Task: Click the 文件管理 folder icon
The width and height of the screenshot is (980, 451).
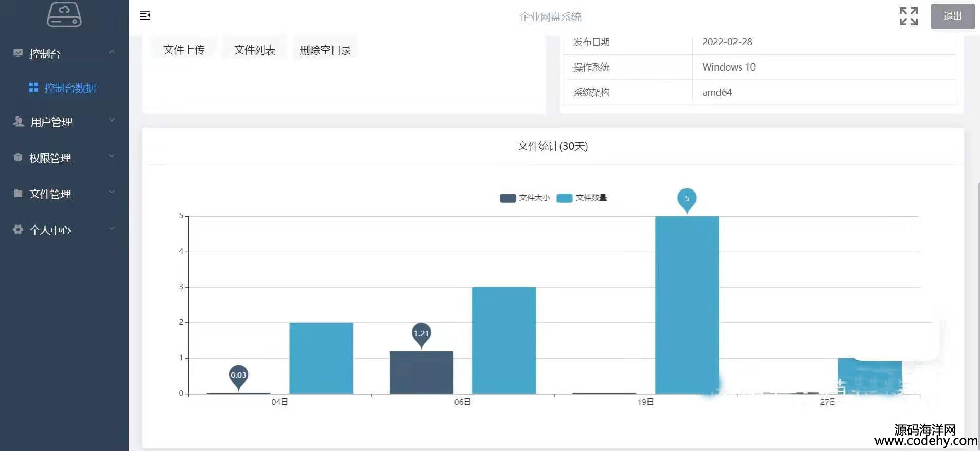Action: [x=18, y=194]
